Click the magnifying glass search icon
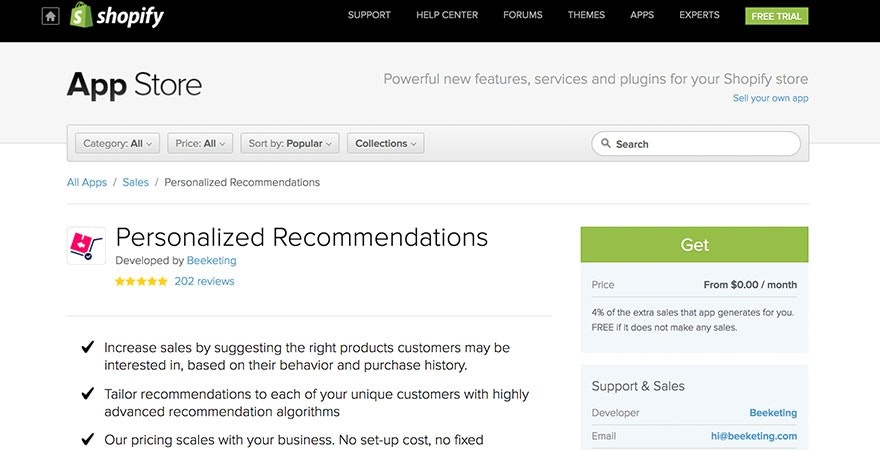 606,144
